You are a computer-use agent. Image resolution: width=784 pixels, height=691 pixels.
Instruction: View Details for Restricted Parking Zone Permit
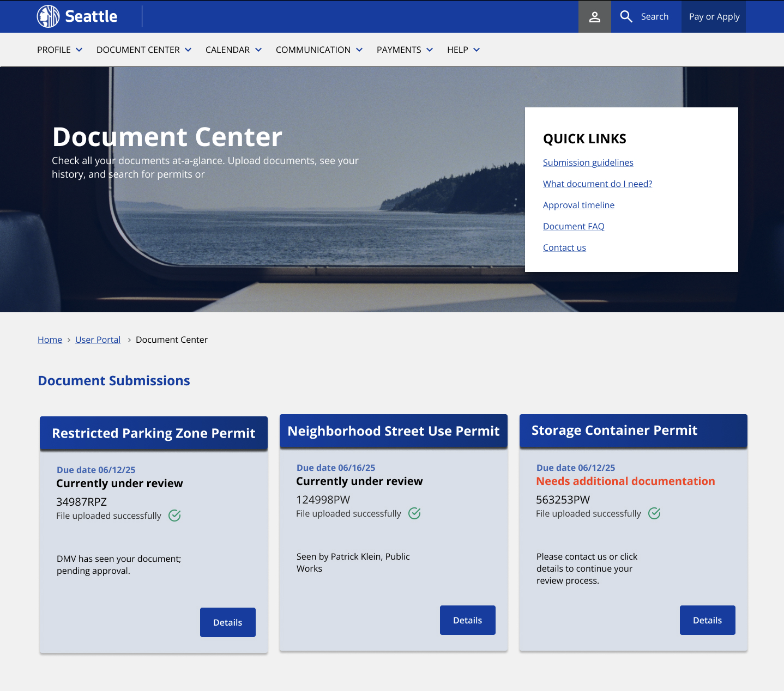point(227,622)
